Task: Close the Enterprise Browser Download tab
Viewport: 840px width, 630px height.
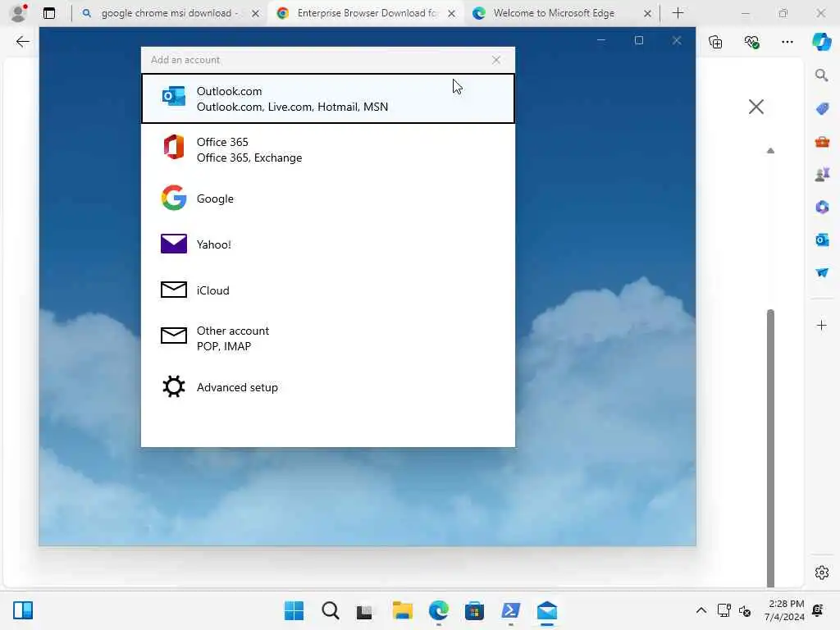Action: click(x=452, y=13)
